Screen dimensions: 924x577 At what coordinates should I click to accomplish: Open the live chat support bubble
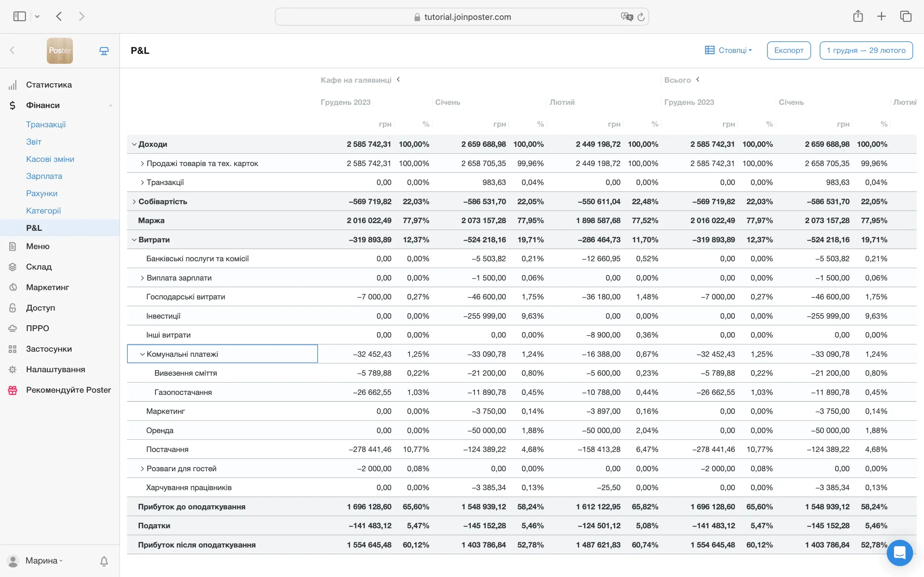tap(899, 553)
